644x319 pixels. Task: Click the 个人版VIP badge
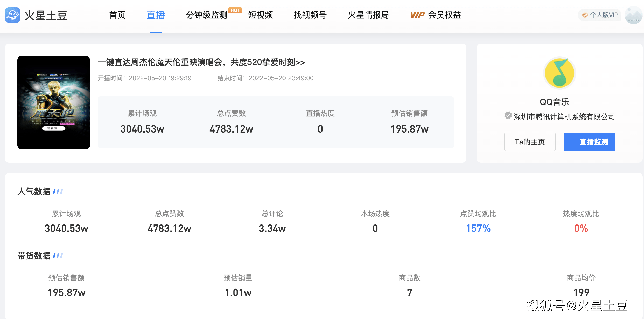[600, 15]
